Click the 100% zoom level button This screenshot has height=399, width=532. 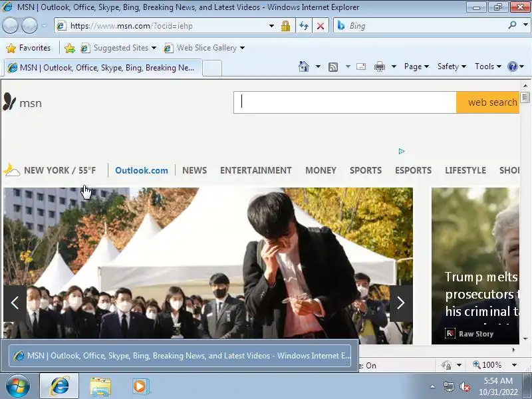pos(487,365)
